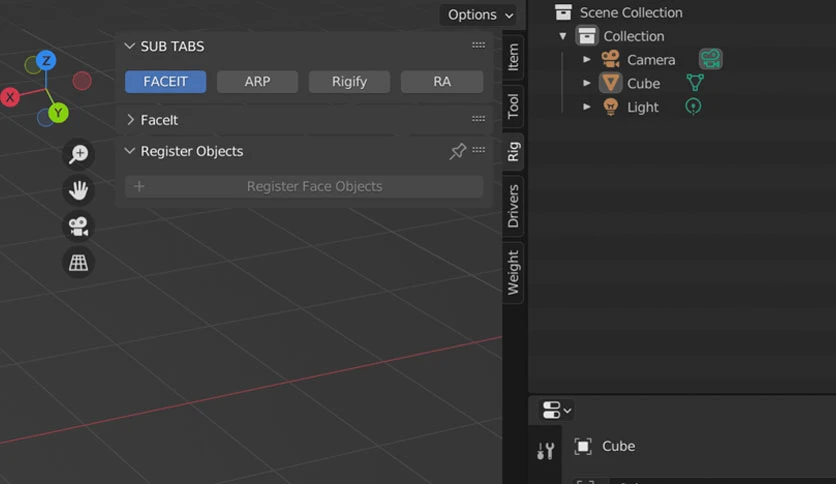
Task: Click the Light data icon in outliner
Action: (693, 107)
